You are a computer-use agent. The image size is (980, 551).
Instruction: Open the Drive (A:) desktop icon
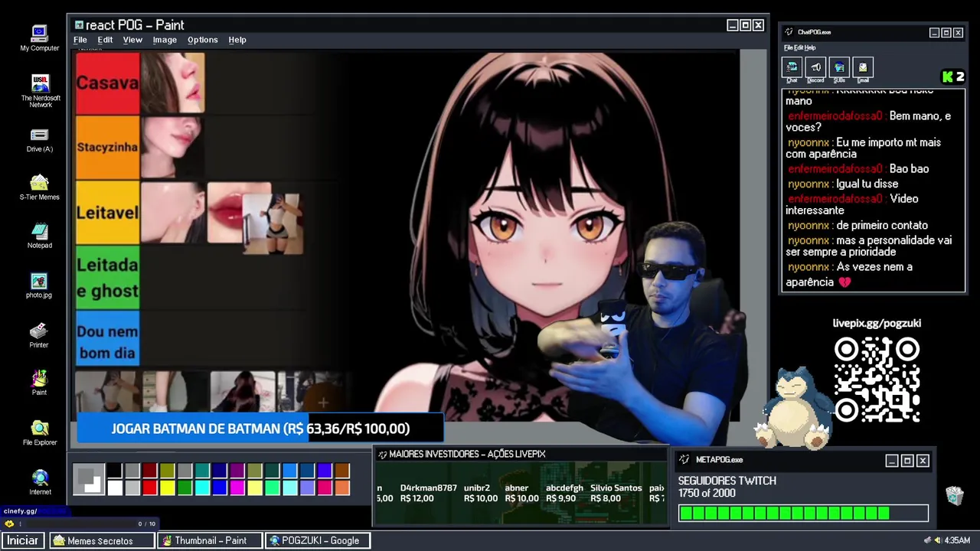click(39, 139)
